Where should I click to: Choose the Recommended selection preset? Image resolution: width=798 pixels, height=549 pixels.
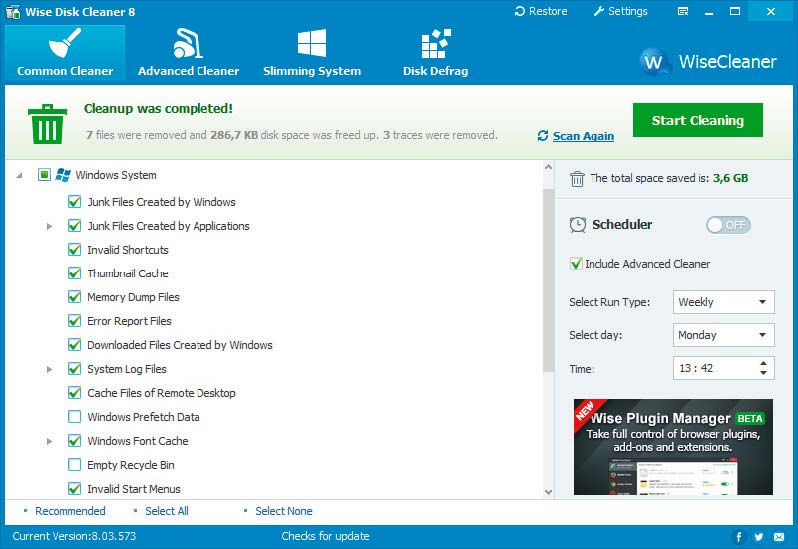(x=70, y=511)
